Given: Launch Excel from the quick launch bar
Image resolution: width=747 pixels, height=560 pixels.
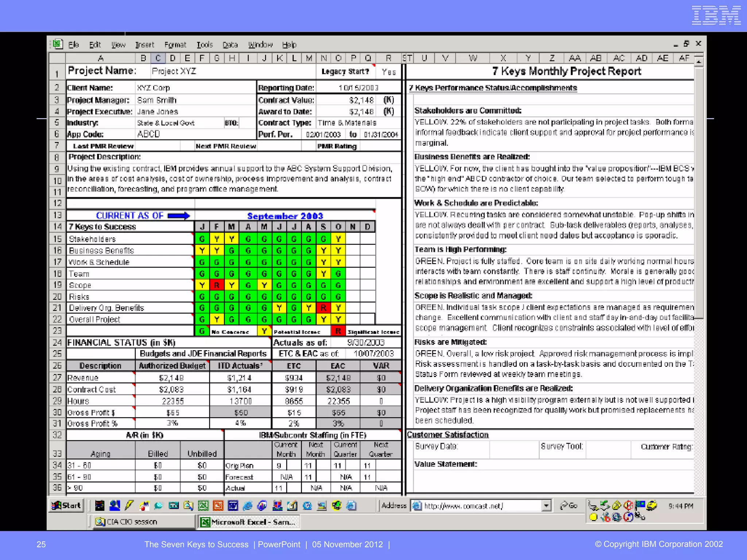Looking at the screenshot, I should pyautogui.click(x=203, y=506).
